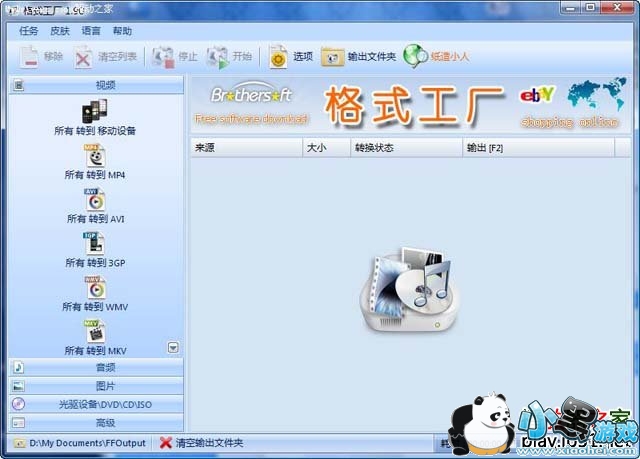The image size is (640, 459).
Task: Click the 所有 转到 WMV label
Action: tap(95, 307)
